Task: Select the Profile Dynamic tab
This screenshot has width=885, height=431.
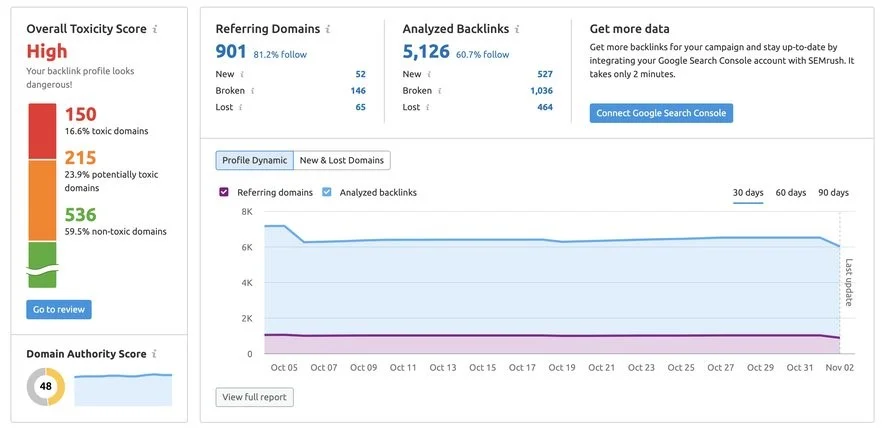Action: [x=255, y=160]
